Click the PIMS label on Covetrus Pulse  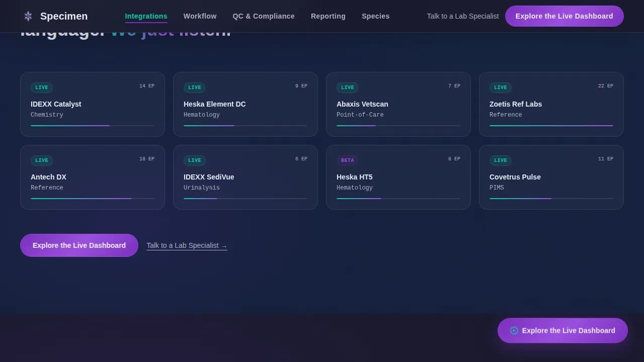497,188
